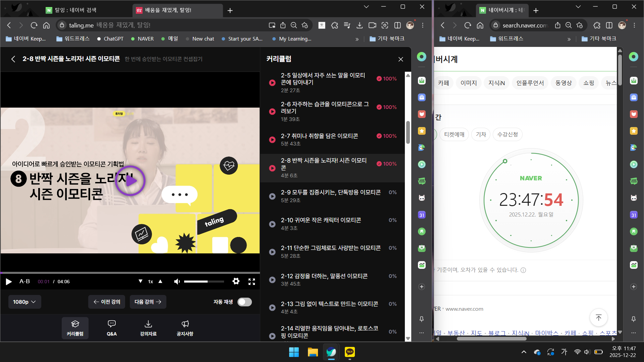The height and width of the screenshot is (362, 644).
Task: Toggle the A-B repeat control
Action: (x=24, y=282)
